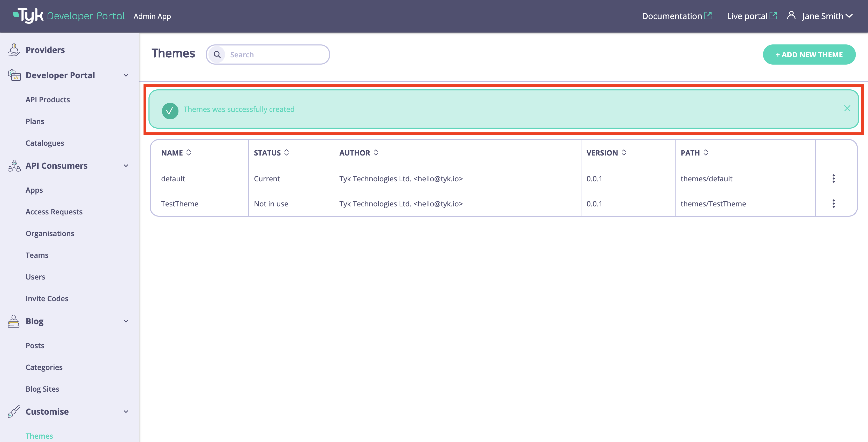The width and height of the screenshot is (868, 442).
Task: Click the Add New Theme button
Action: [x=809, y=55]
